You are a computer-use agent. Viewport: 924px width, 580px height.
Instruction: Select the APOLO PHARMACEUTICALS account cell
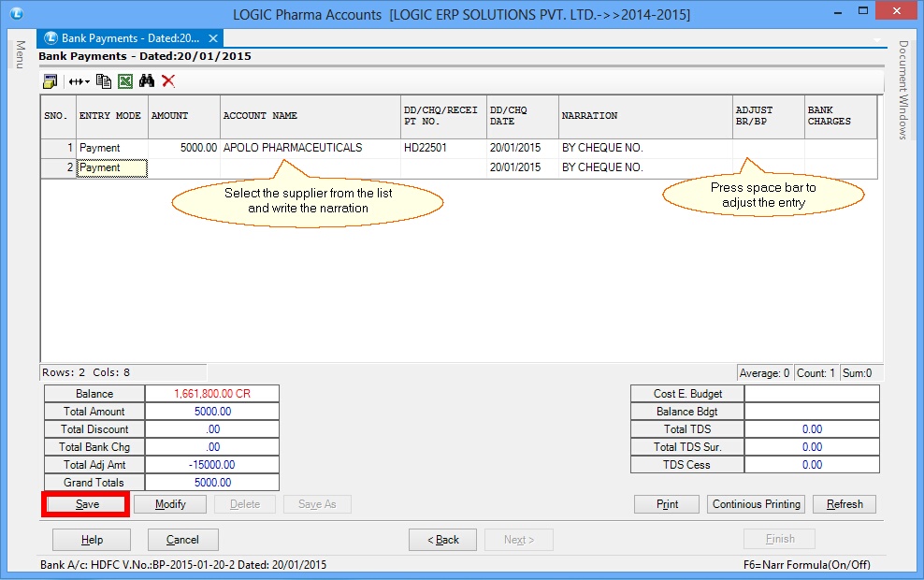pos(310,148)
